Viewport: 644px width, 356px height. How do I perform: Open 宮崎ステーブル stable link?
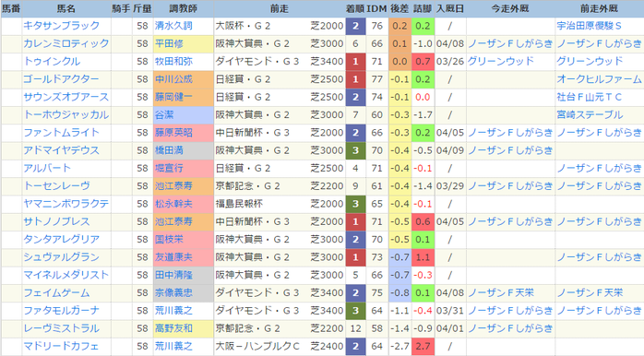590,115
